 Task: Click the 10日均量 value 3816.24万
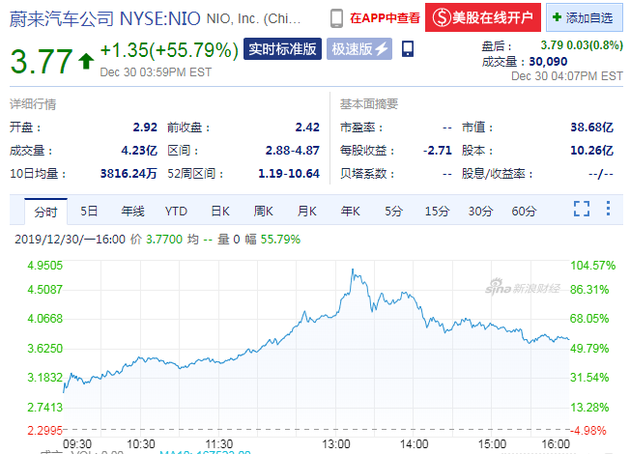[129, 174]
